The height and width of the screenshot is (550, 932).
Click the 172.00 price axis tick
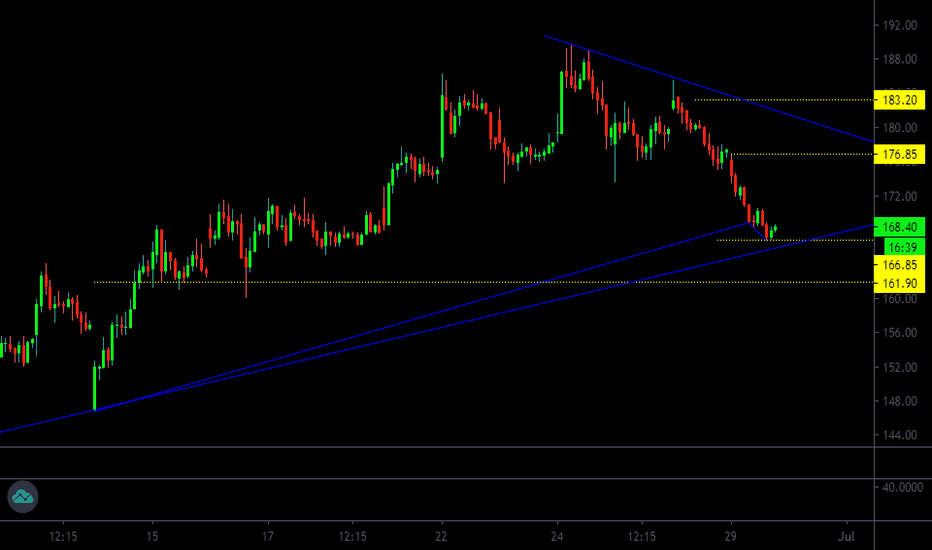coord(900,196)
